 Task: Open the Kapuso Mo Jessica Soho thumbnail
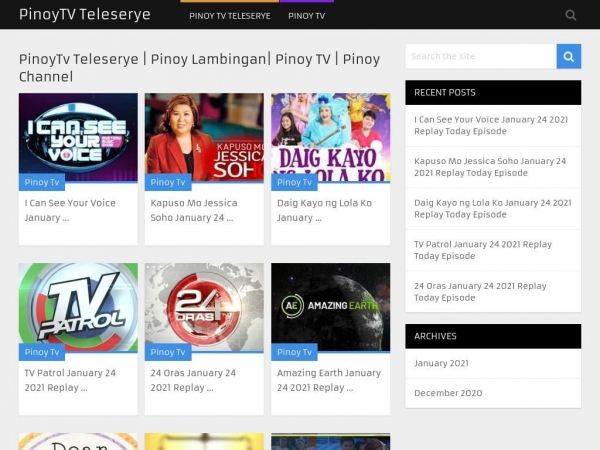tap(204, 137)
